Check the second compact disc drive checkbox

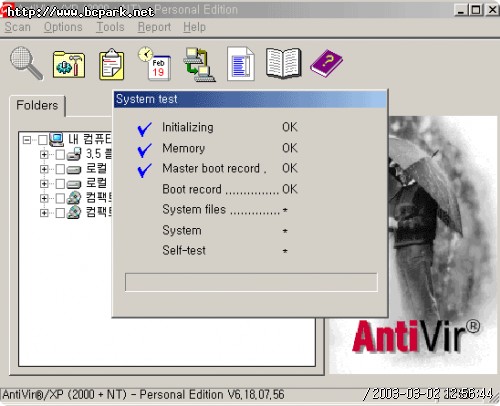coord(60,213)
